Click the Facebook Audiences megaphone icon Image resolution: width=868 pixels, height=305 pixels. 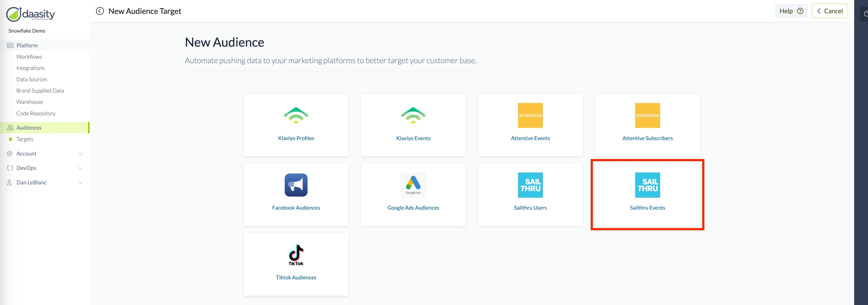296,185
